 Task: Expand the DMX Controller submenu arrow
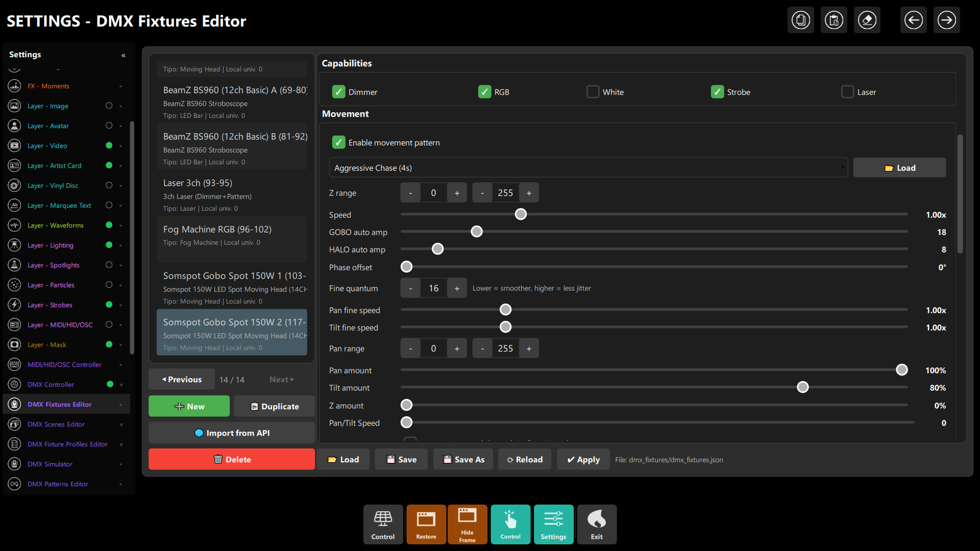[121, 385]
